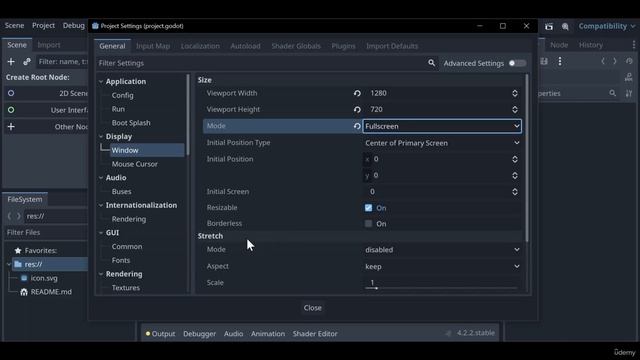Screen dimensions: 640x360
Task: Click the instance scene link icon
Action: click(x=27, y=62)
